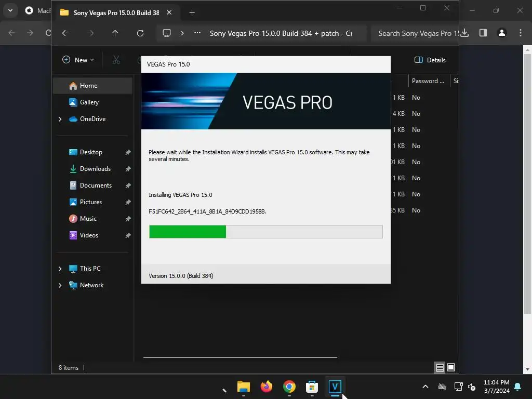Click browser back arrow behind Explorer

[11, 33]
